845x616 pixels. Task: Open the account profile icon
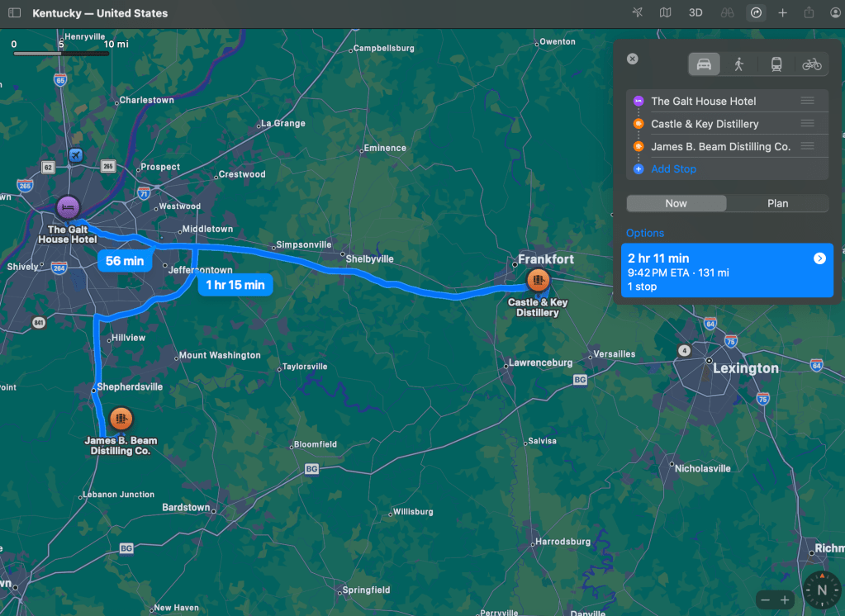tap(834, 13)
